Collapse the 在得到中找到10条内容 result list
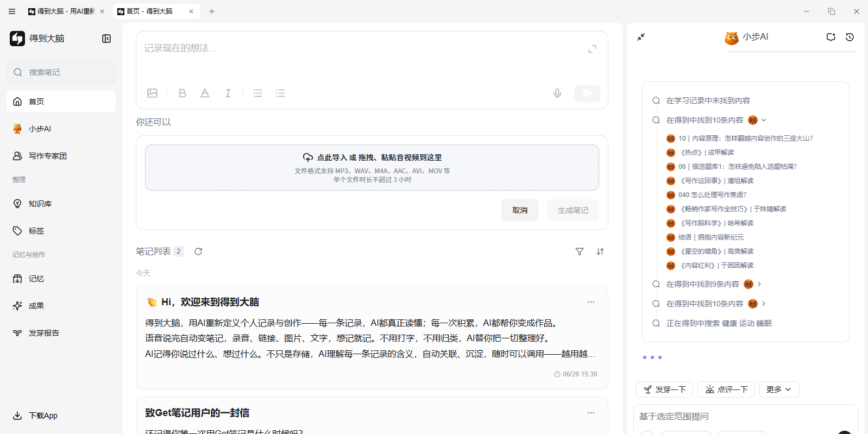This screenshot has height=434, width=868. pos(764,120)
